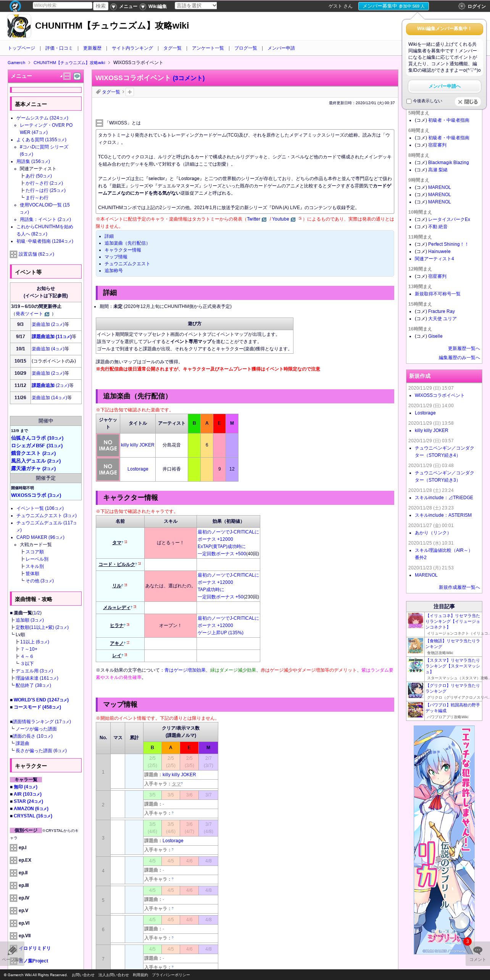Click the purple M difficulty header in map table

click(208, 748)
